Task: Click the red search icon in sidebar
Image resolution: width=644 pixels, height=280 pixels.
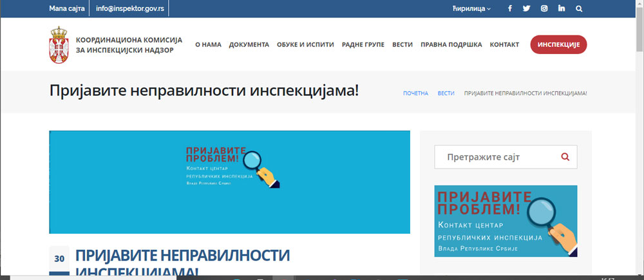Action: [x=565, y=156]
